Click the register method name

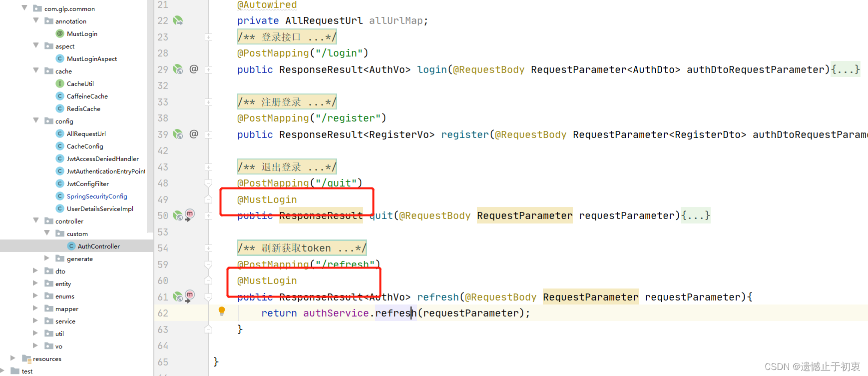pyautogui.click(x=465, y=134)
